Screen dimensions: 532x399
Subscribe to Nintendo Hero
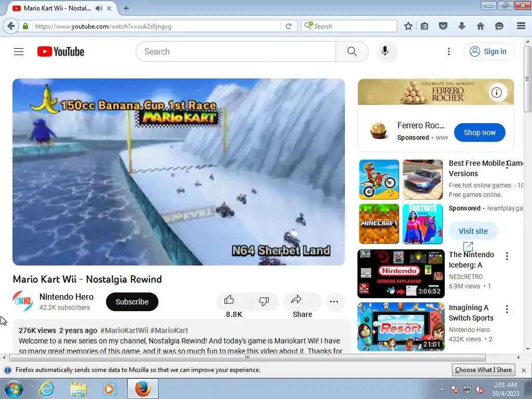tap(132, 302)
